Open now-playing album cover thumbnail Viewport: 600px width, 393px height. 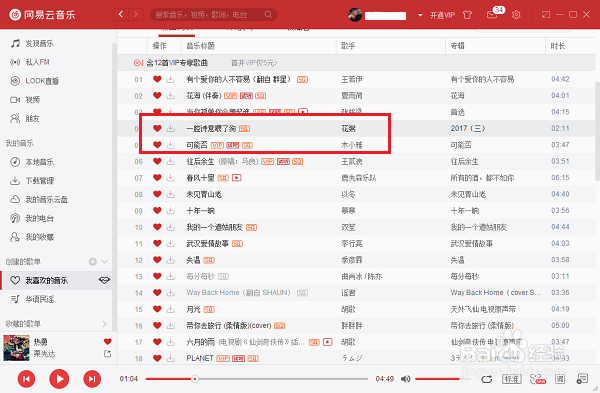[x=16, y=348]
